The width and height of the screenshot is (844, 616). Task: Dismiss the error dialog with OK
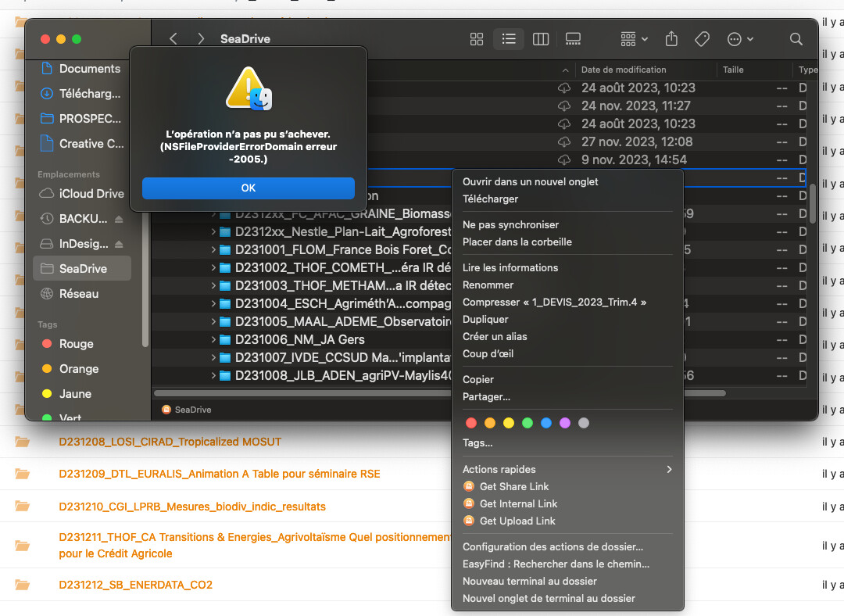coord(249,188)
